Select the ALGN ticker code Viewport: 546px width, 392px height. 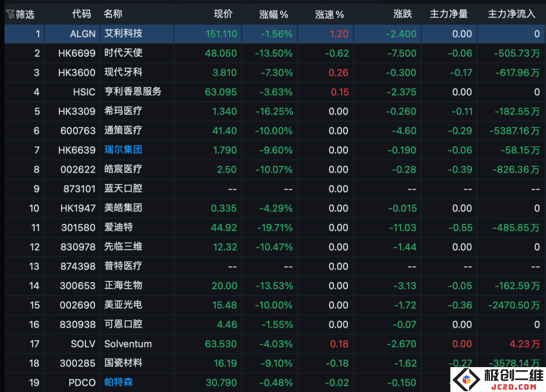point(83,34)
